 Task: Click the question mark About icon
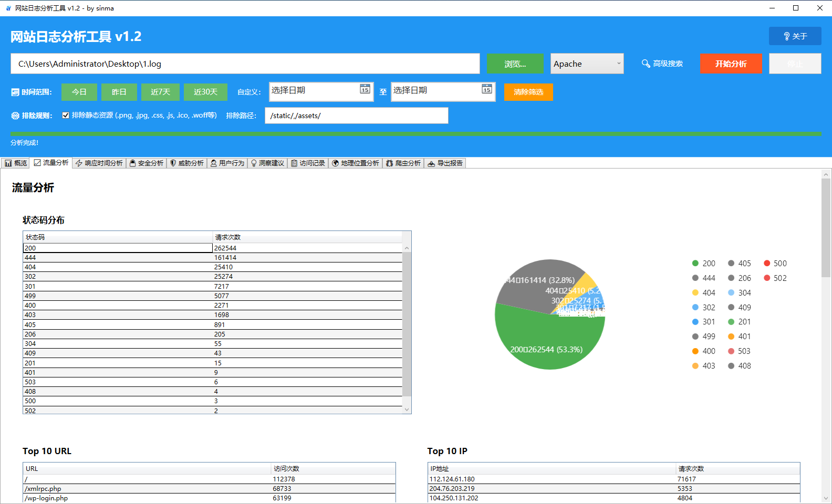(786, 36)
